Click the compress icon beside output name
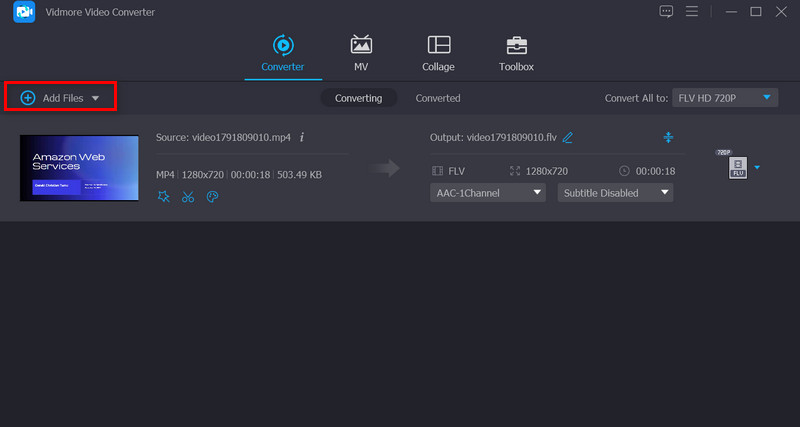 tap(668, 137)
